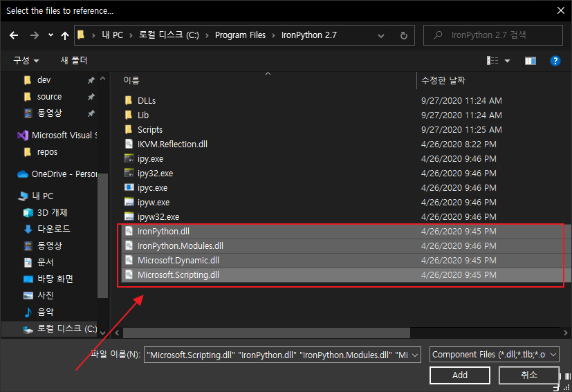
Task: Click horizontal scrollbar right arrow
Action: click(565, 333)
